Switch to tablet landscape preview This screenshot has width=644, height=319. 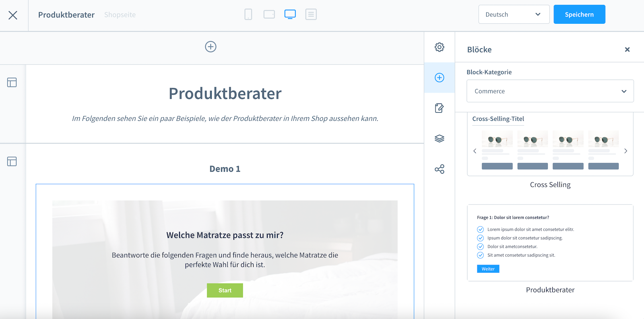pyautogui.click(x=269, y=14)
